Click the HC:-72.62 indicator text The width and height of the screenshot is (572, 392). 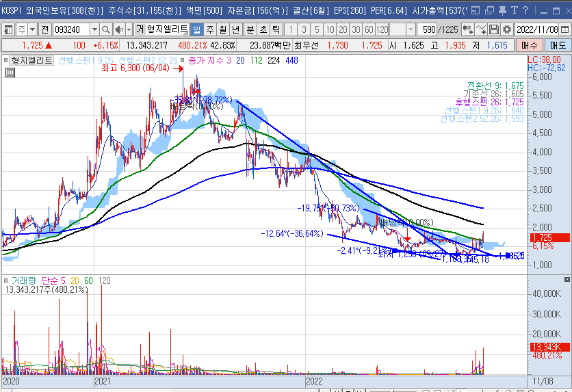pyautogui.click(x=547, y=68)
